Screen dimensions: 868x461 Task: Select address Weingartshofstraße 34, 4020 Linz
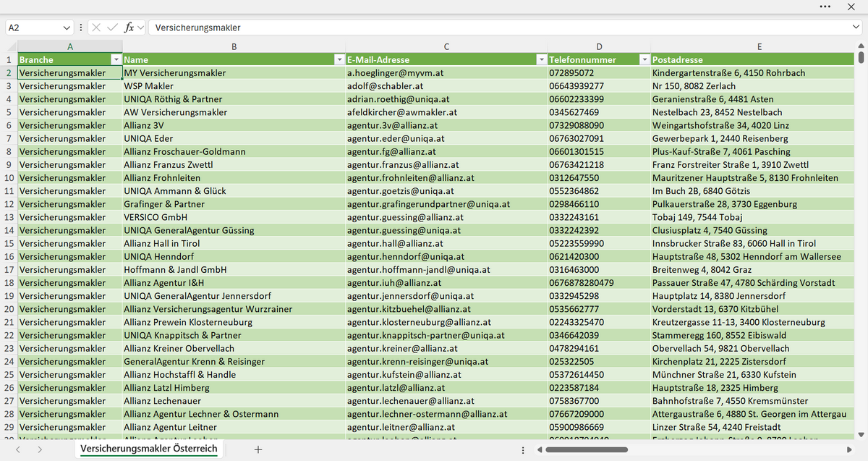(x=753, y=125)
